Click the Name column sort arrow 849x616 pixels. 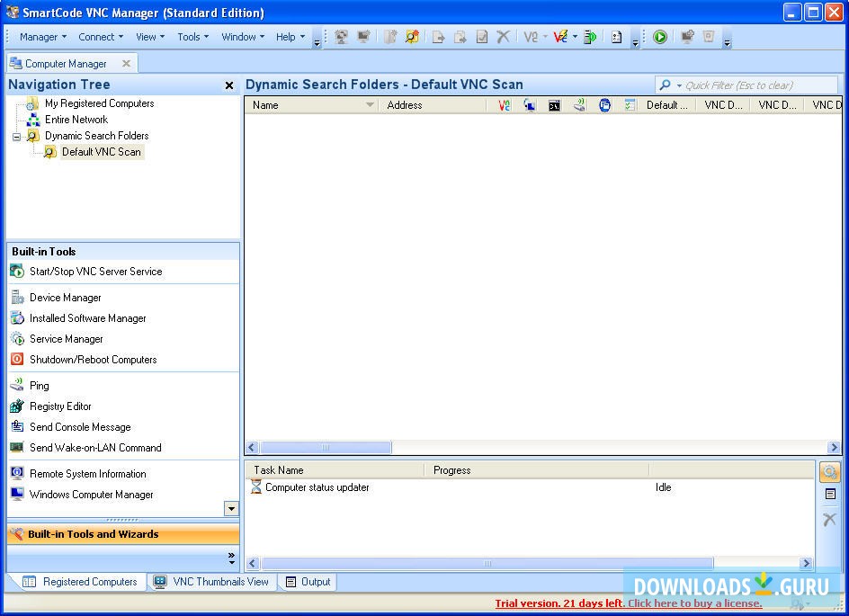pyautogui.click(x=370, y=105)
